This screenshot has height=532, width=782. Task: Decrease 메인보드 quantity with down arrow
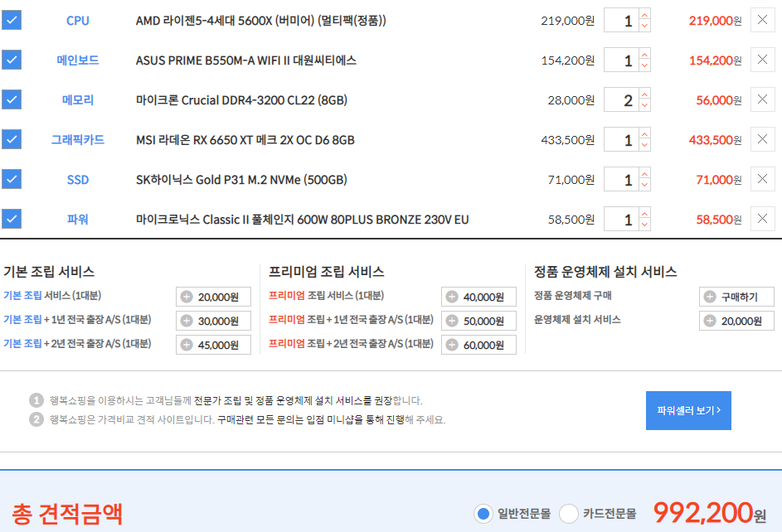pos(645,65)
